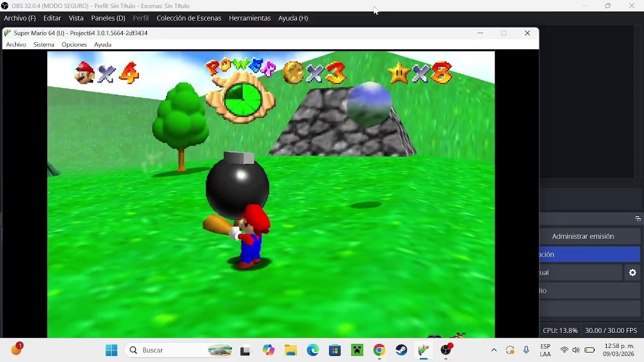Open Paneles (D) menu in OBS

108,18
